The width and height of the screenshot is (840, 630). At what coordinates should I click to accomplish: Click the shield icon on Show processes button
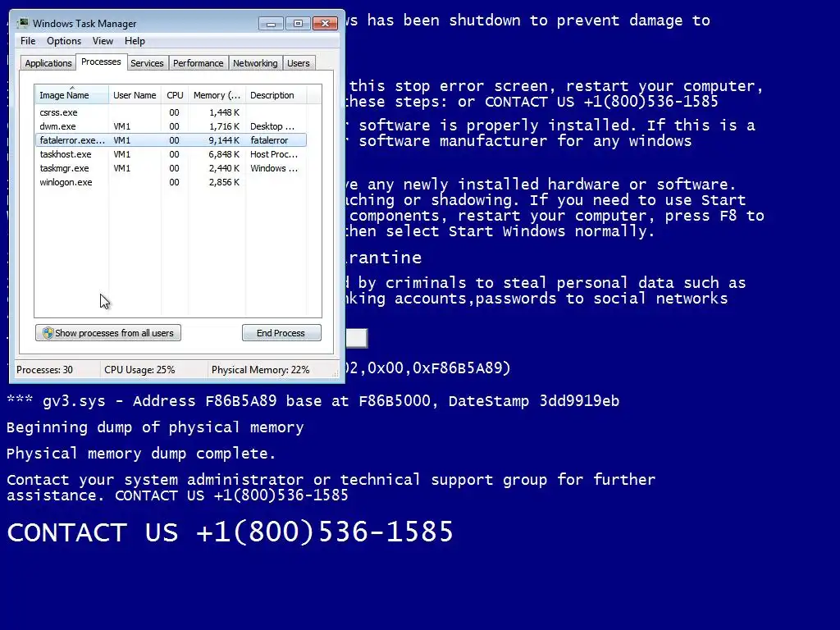tap(48, 333)
